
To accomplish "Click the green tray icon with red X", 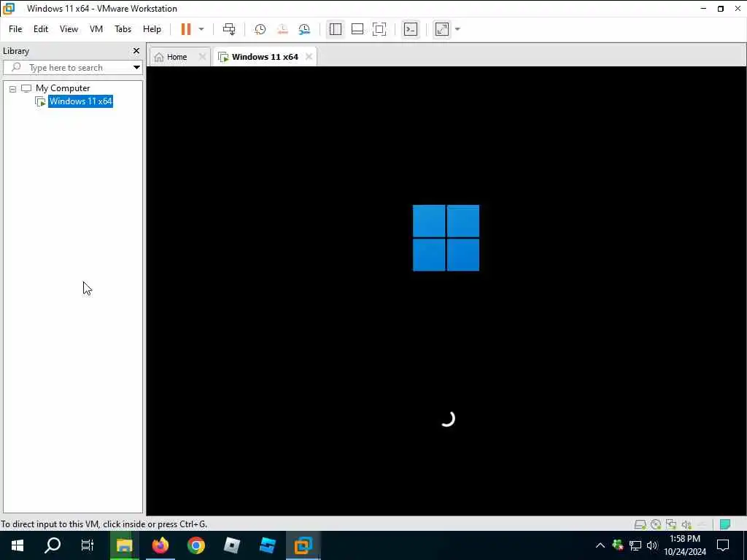I will 618,545.
